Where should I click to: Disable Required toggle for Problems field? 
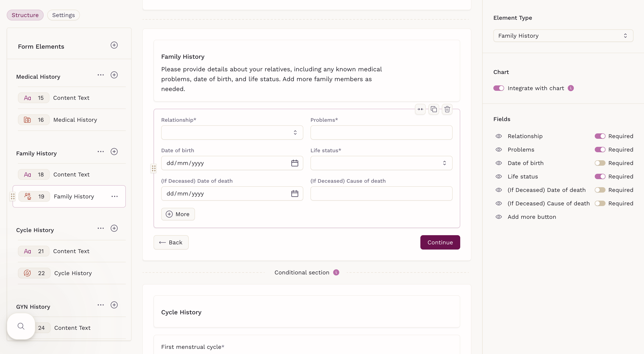coord(600,150)
